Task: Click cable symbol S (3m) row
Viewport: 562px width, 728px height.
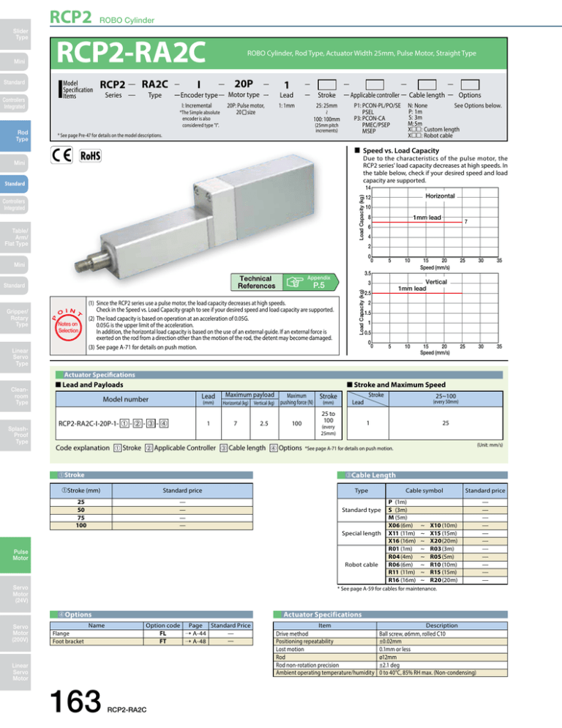Action: (x=446, y=510)
